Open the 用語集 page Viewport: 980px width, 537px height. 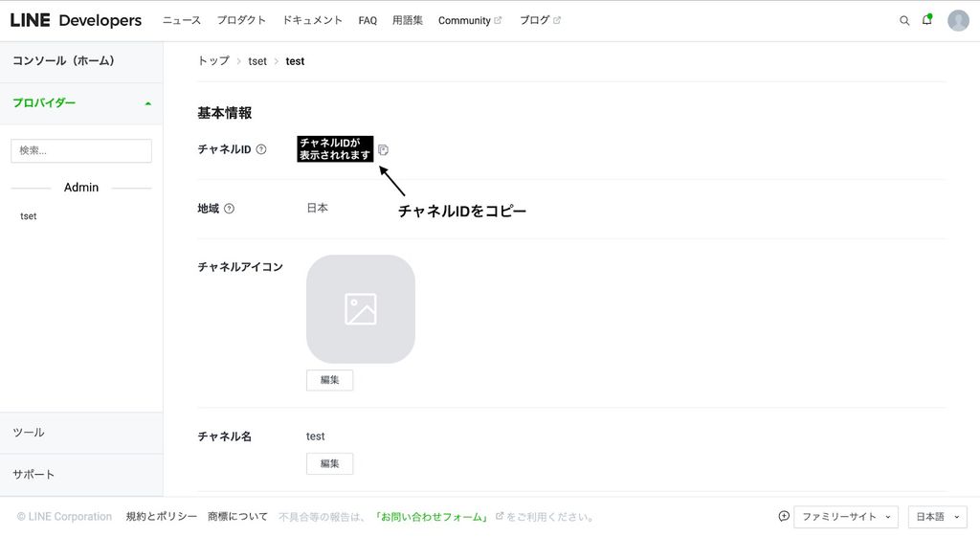[x=408, y=20]
